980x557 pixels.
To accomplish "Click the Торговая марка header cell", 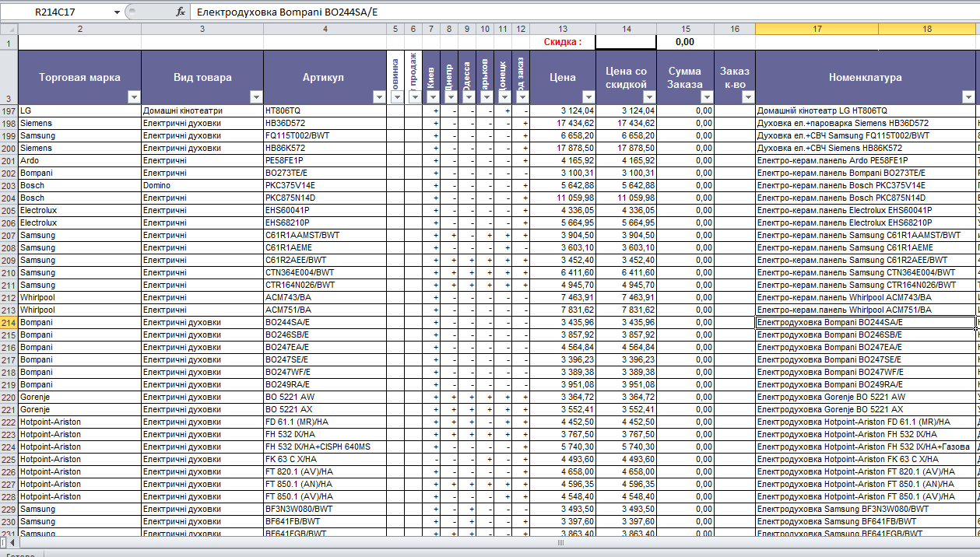I will (79, 77).
